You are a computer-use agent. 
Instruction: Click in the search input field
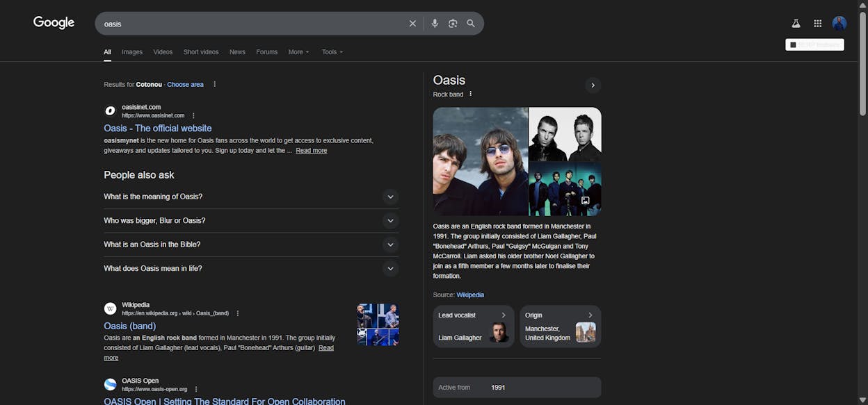coord(250,24)
